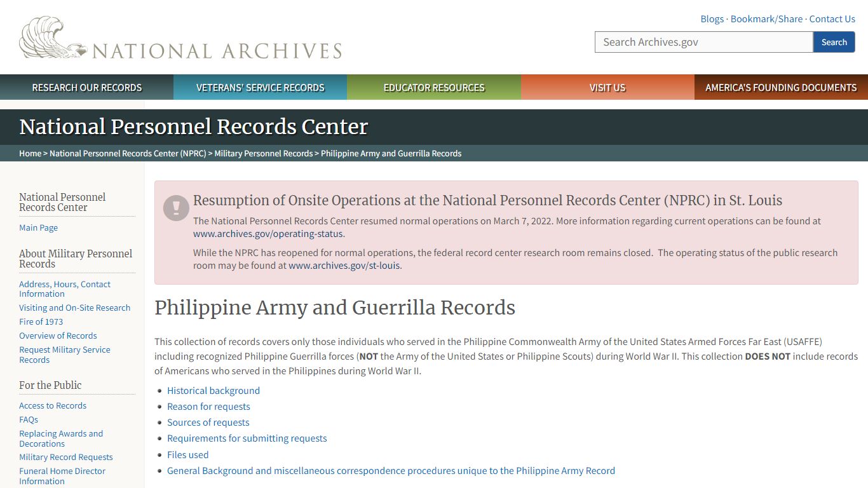Jump to Requirements for submitting requests

[247, 438]
